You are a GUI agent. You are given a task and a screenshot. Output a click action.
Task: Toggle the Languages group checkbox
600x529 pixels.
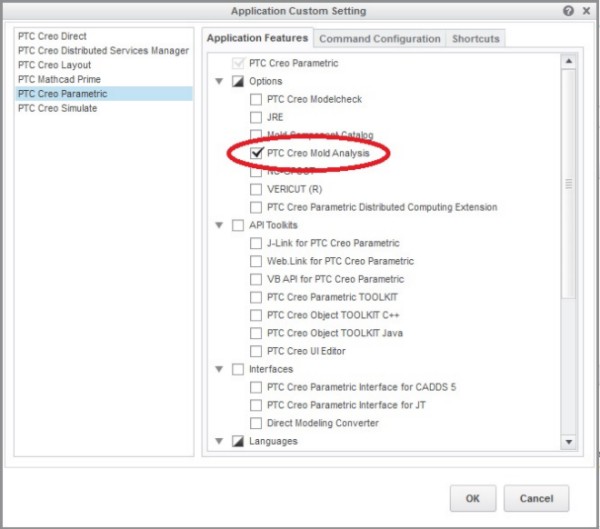(x=238, y=441)
